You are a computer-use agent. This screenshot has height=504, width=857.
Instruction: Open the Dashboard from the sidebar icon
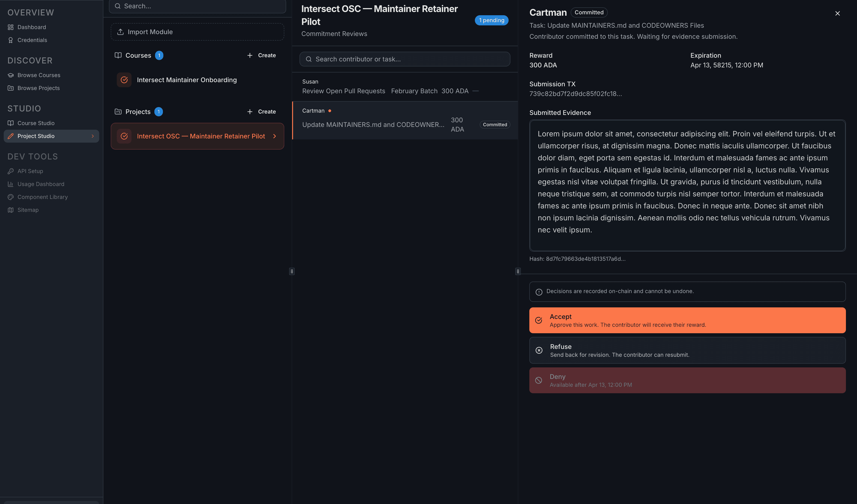pyautogui.click(x=11, y=27)
